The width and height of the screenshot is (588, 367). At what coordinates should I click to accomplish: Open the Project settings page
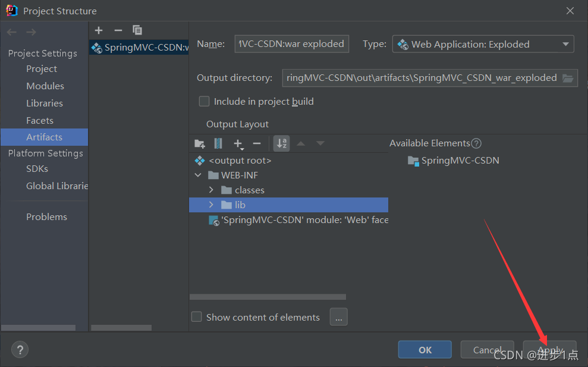point(42,68)
